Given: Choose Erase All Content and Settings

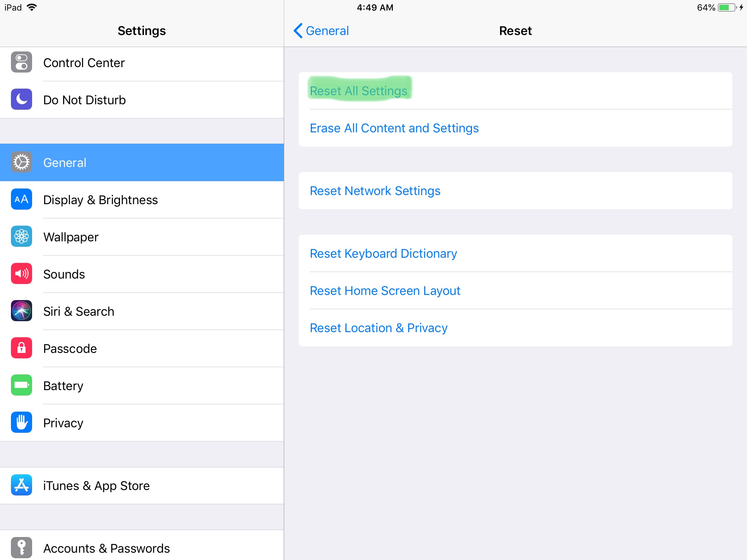Looking at the screenshot, I should (x=394, y=128).
